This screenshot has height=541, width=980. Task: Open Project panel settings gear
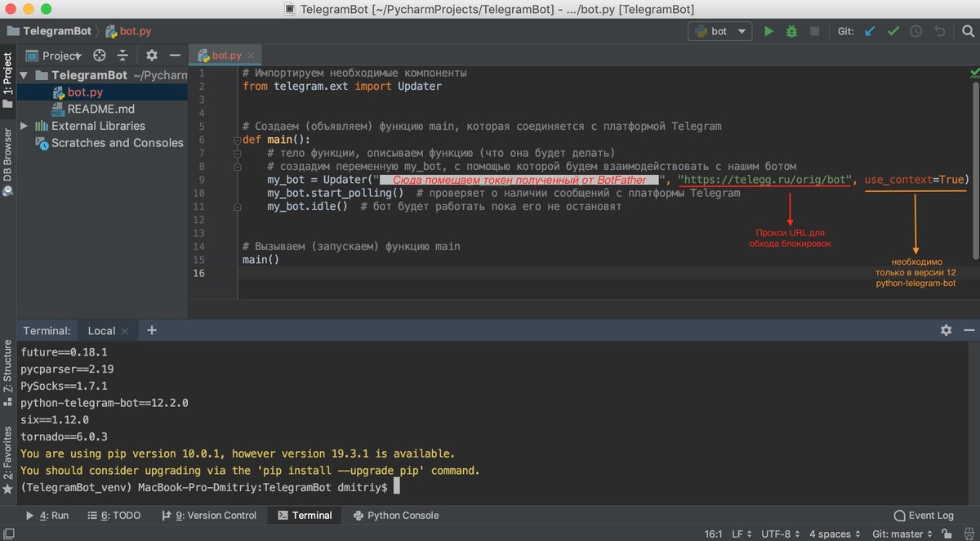(151, 55)
